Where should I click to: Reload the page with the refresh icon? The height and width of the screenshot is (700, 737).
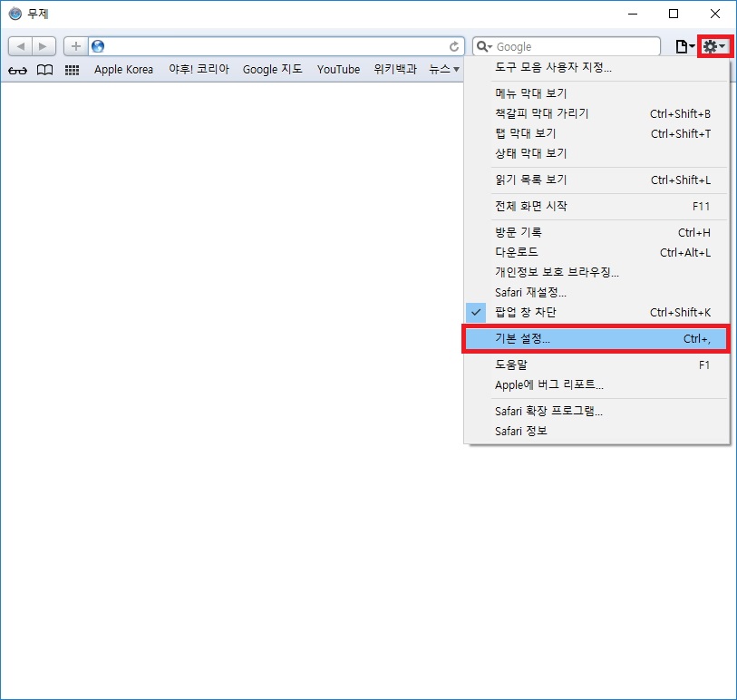tap(453, 46)
